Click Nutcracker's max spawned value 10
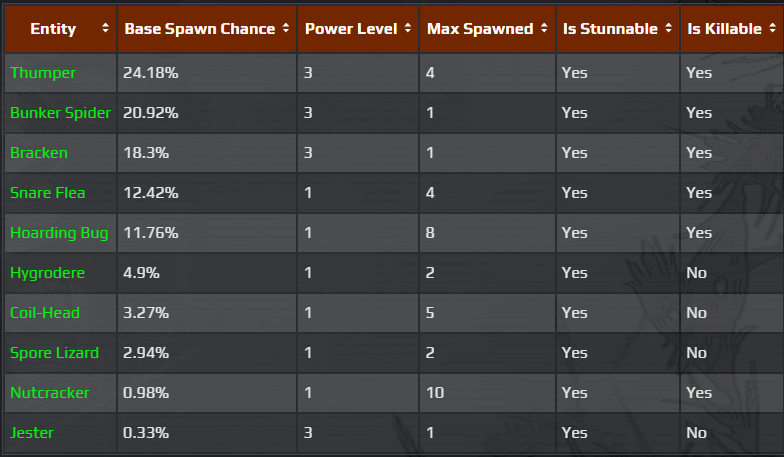The height and width of the screenshot is (457, 784). pyautogui.click(x=436, y=393)
